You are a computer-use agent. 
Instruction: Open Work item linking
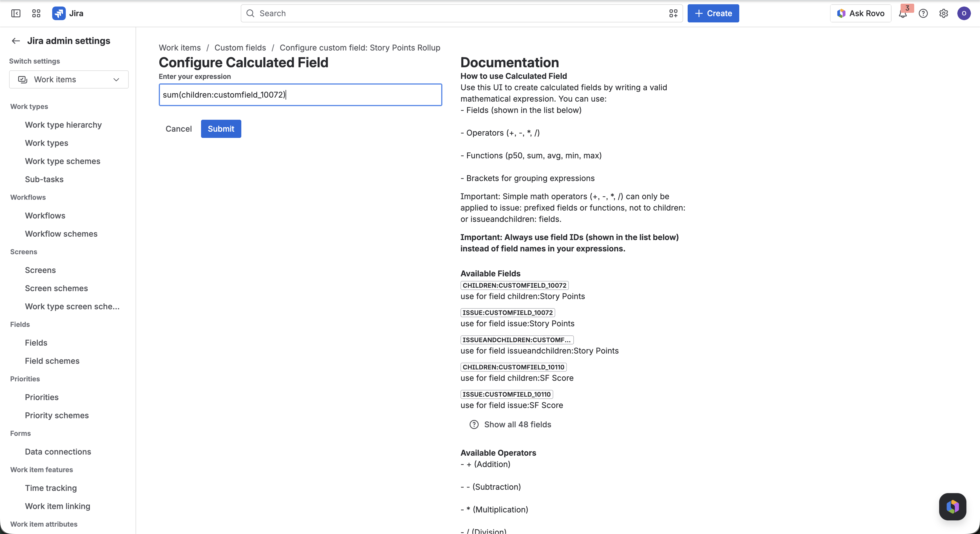58,506
